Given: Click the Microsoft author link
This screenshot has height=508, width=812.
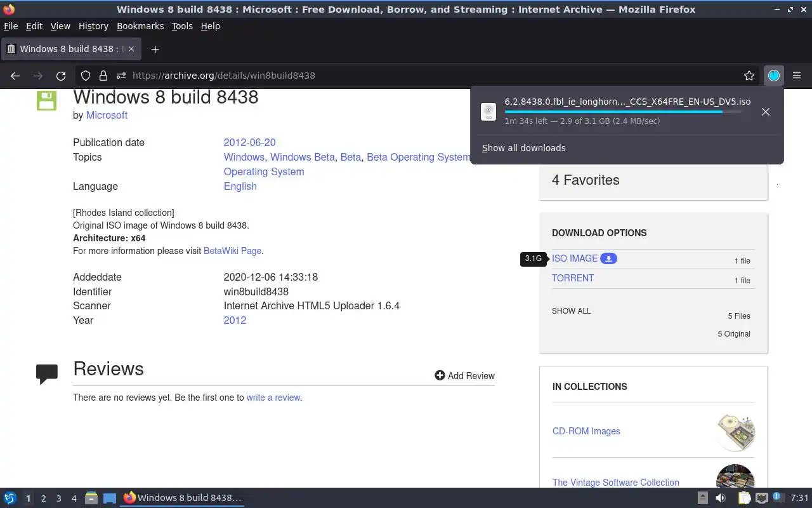Looking at the screenshot, I should tap(107, 115).
